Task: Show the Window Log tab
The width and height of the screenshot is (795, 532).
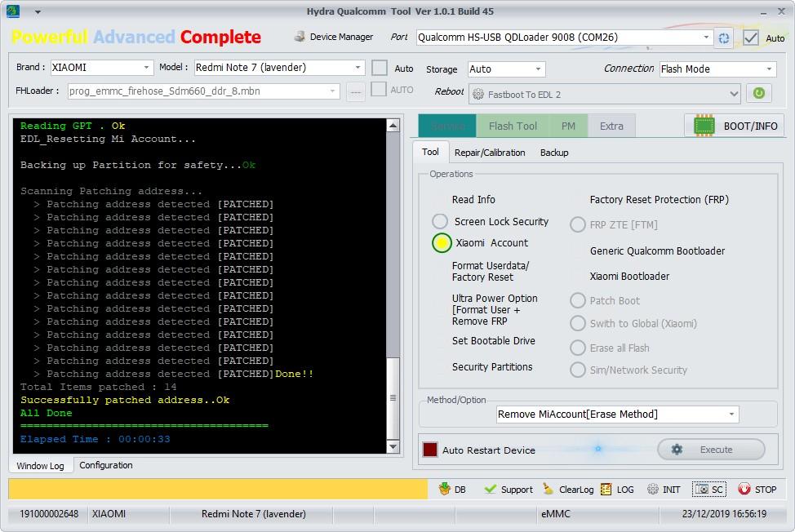Action: pyautogui.click(x=41, y=466)
